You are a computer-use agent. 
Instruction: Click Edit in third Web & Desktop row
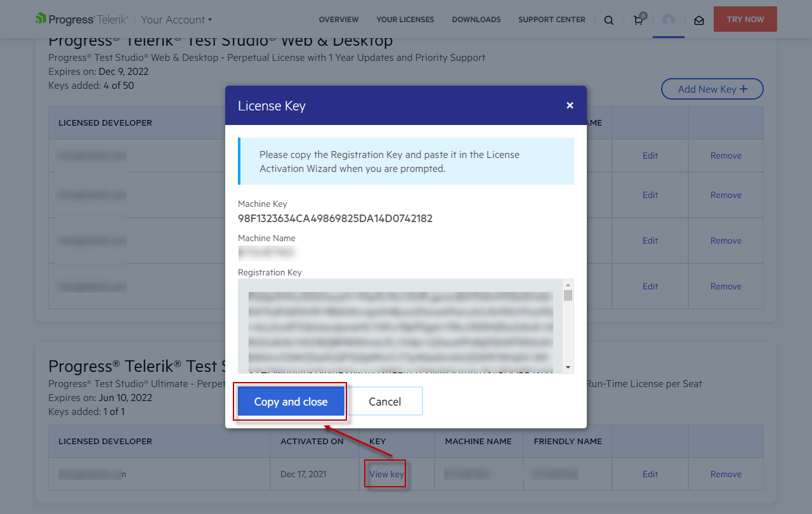point(650,241)
